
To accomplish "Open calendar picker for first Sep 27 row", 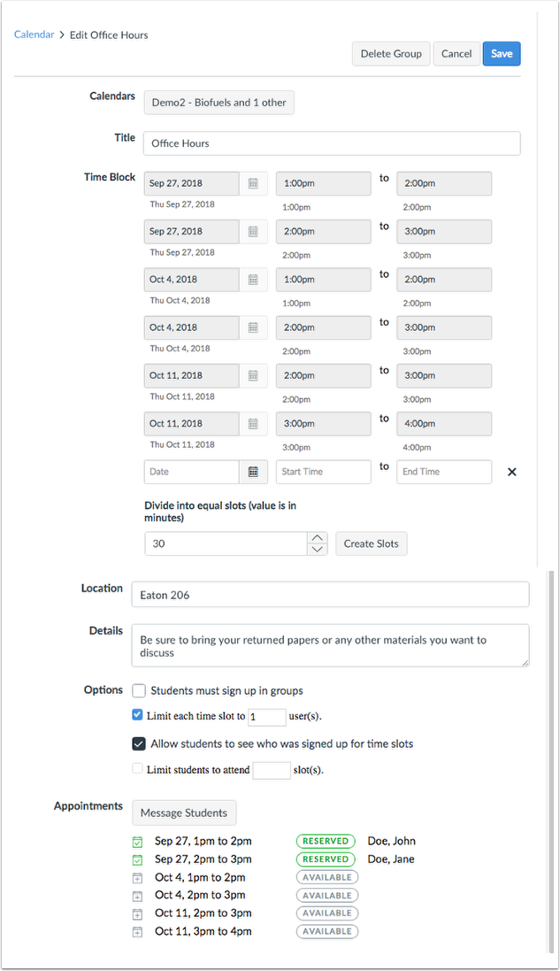I will coord(253,183).
